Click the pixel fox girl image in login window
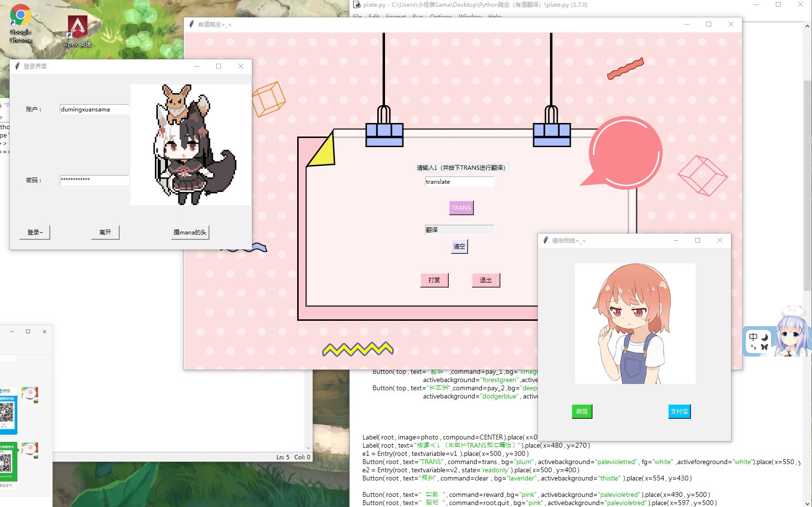This screenshot has width=812, height=507. pyautogui.click(x=191, y=145)
